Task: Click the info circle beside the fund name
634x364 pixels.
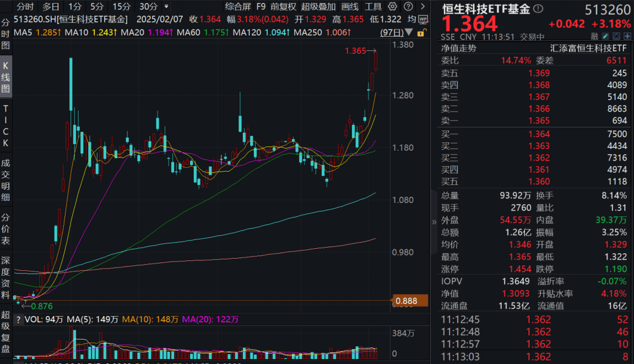Action: (x=539, y=7)
